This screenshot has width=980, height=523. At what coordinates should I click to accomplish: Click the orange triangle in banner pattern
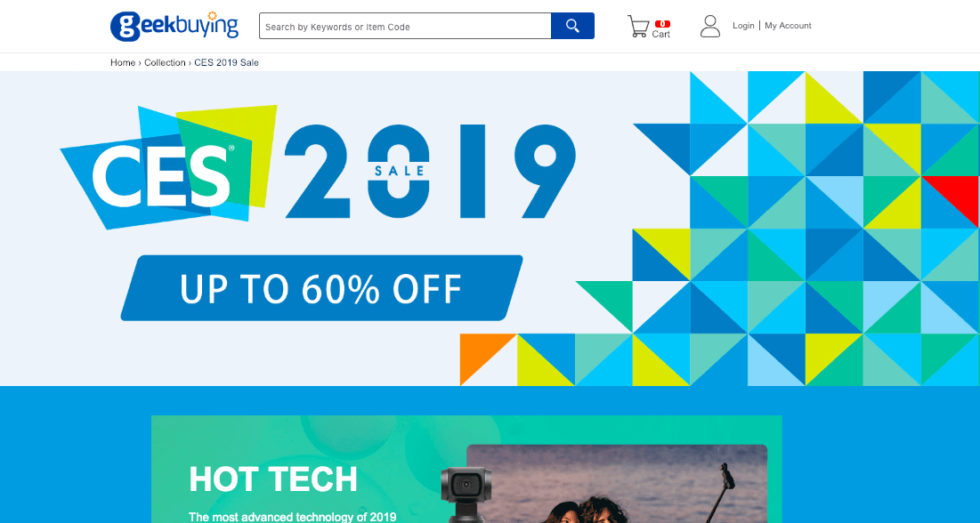[x=482, y=353]
